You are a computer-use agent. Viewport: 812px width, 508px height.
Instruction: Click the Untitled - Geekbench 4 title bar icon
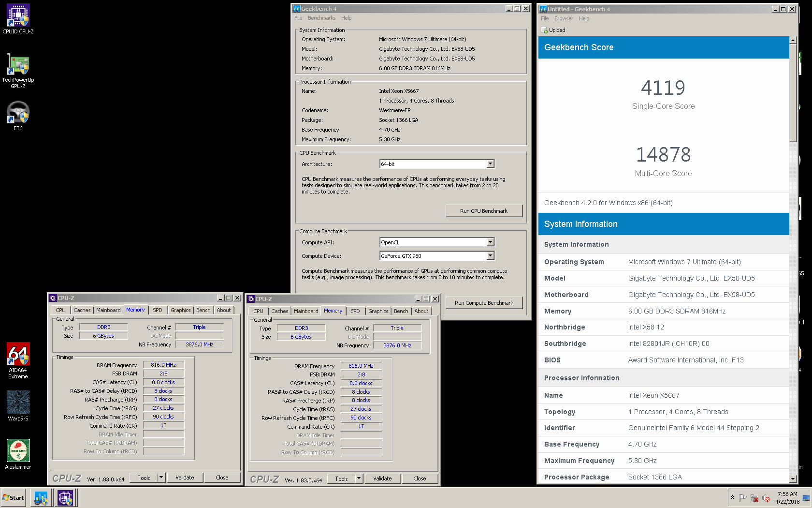543,9
